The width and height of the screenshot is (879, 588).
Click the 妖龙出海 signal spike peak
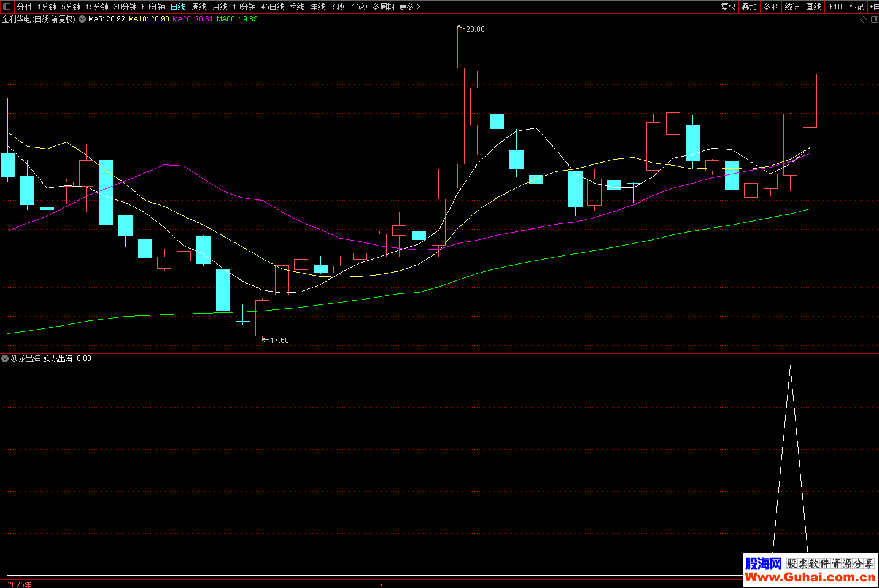(x=790, y=366)
